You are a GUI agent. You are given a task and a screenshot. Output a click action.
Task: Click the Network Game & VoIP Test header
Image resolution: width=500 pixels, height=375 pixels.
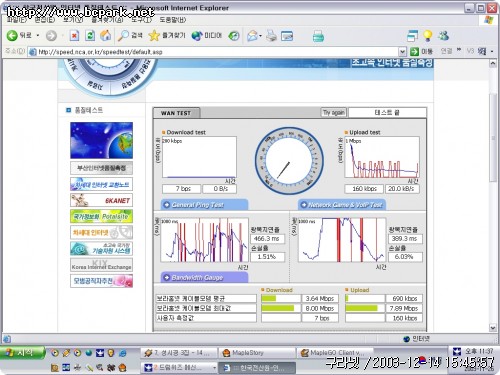[342, 205]
